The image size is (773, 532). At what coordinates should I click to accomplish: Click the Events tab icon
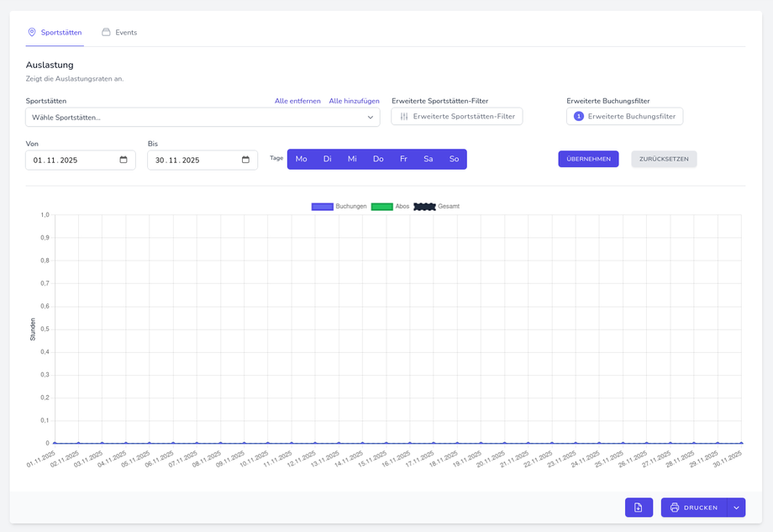[x=106, y=32]
